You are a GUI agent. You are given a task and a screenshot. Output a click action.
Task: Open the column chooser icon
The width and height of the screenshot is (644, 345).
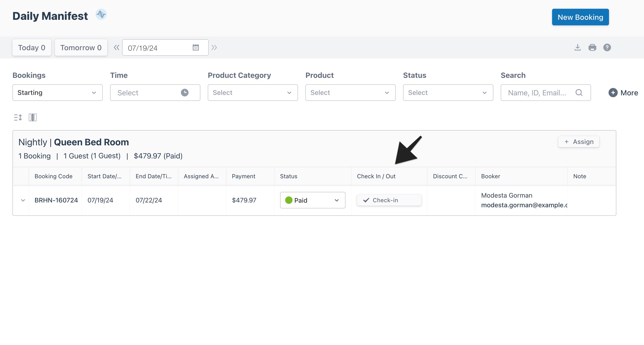(33, 117)
